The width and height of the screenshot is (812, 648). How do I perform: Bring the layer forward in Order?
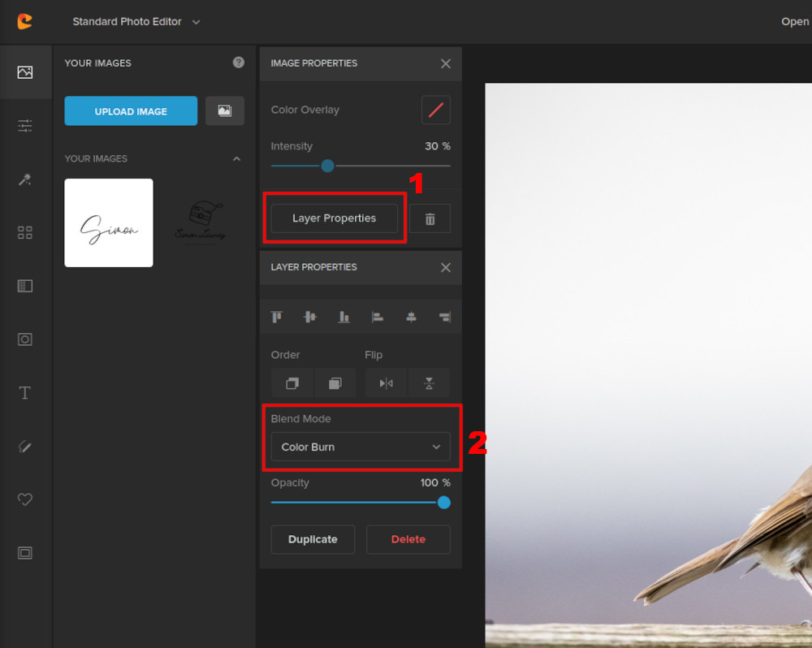[x=292, y=382]
